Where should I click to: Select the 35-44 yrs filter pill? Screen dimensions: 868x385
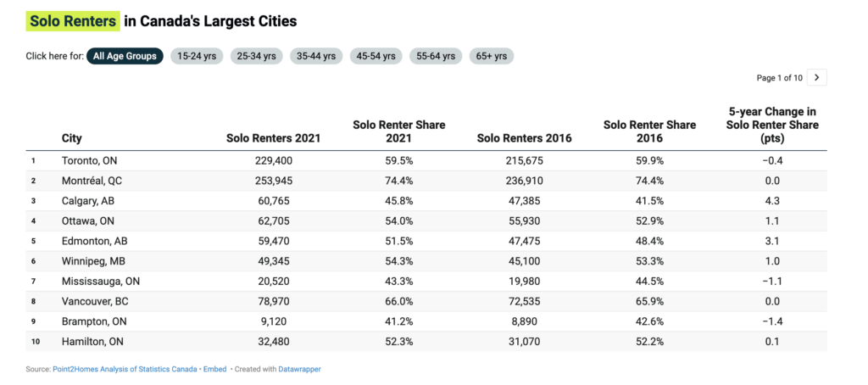315,56
